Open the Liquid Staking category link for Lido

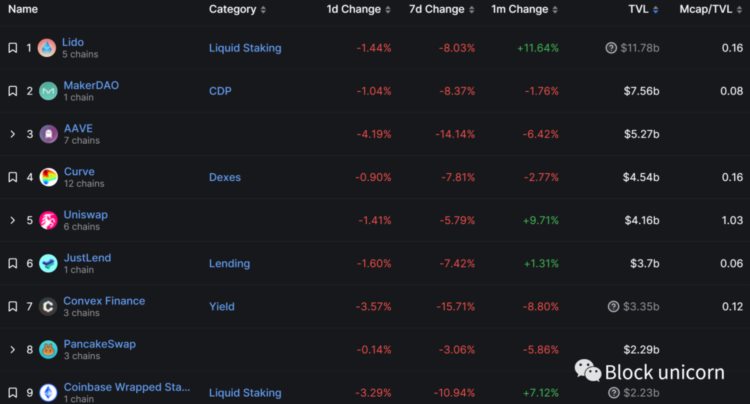(x=245, y=48)
